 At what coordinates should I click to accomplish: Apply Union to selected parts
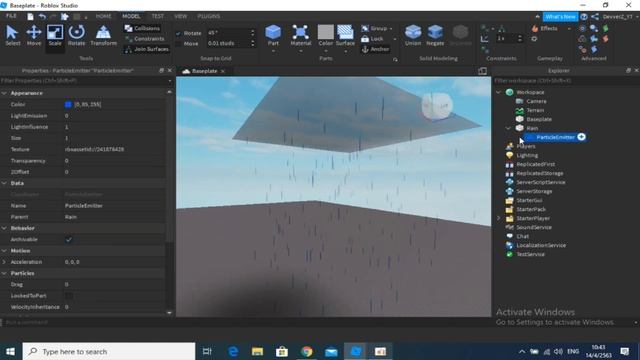click(413, 36)
